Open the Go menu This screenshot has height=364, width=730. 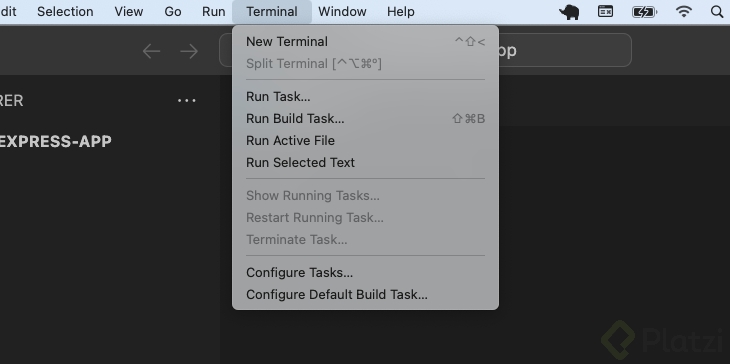pyautogui.click(x=173, y=12)
